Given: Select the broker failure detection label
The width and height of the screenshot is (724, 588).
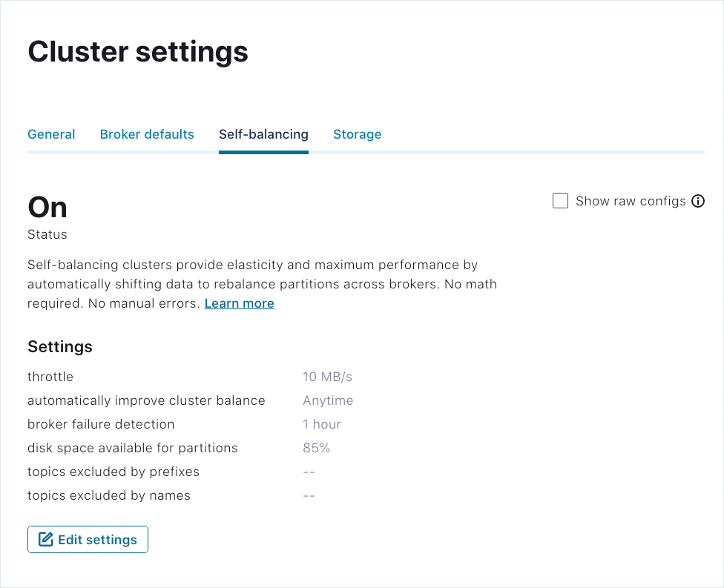Looking at the screenshot, I should click(101, 424).
